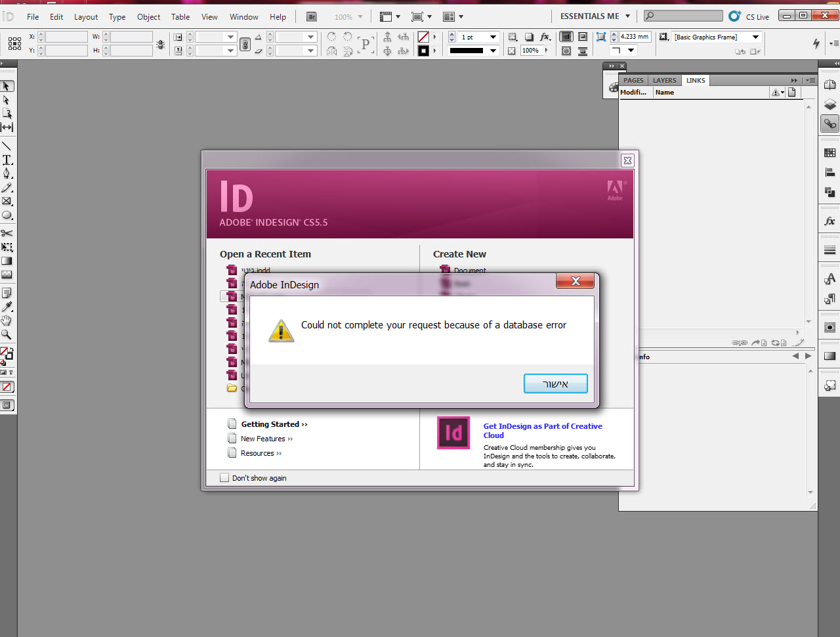840x637 pixels.
Task: Select the Page tool
Action: tap(7, 114)
